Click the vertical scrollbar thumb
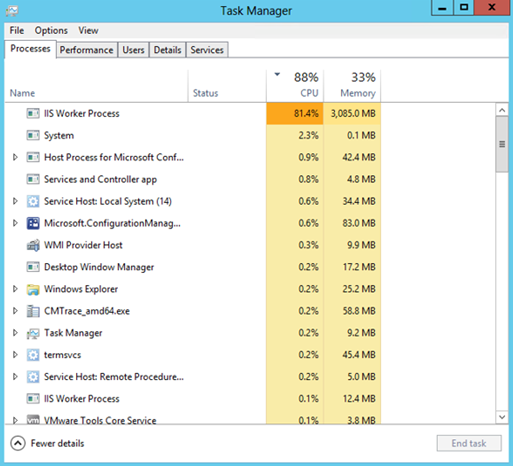Viewport: 513px width, 466px height. 502,144
